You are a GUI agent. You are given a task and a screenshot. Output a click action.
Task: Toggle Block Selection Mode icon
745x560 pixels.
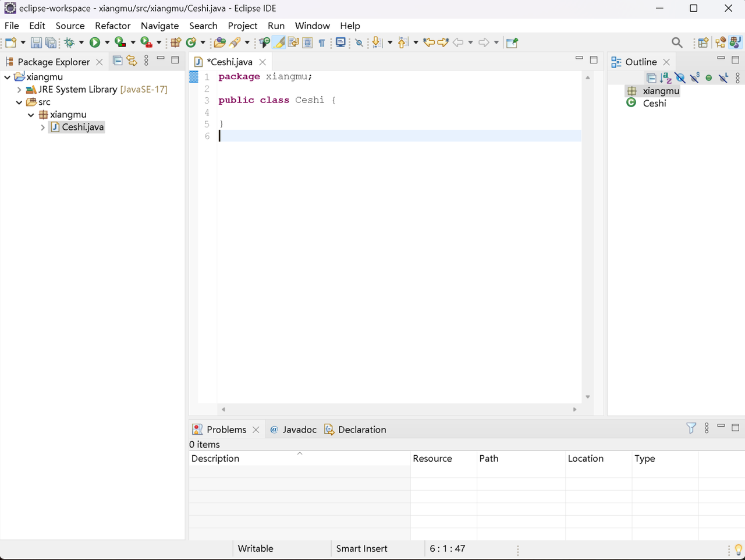pos(307,42)
